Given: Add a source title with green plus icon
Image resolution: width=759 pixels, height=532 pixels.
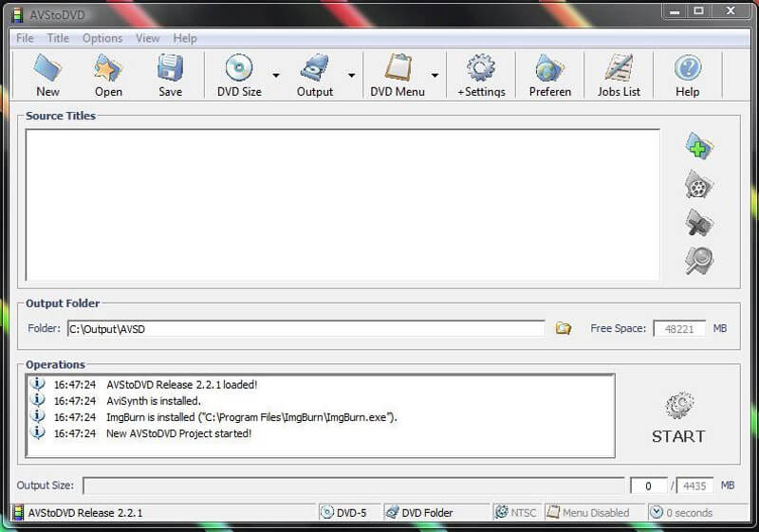Looking at the screenshot, I should [699, 147].
